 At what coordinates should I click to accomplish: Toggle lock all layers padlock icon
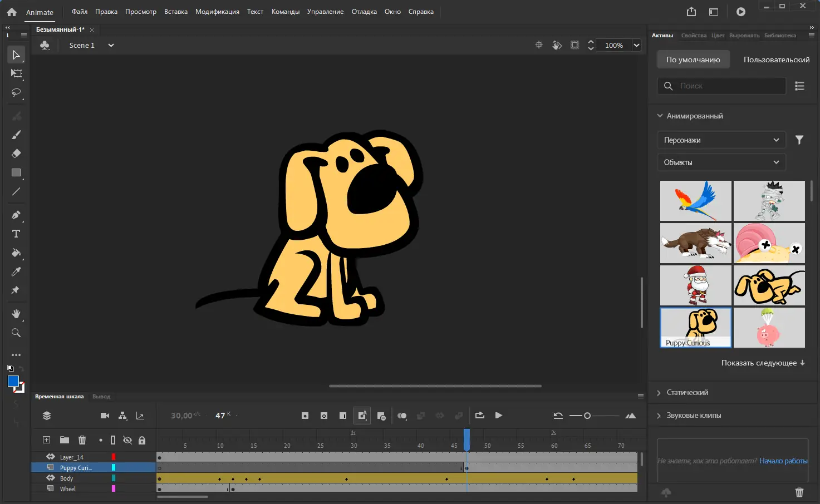coord(142,440)
